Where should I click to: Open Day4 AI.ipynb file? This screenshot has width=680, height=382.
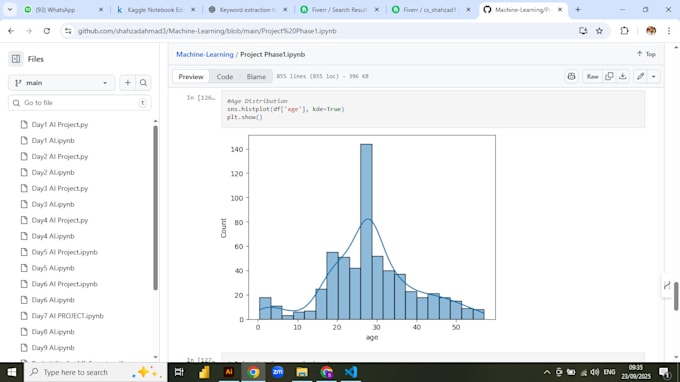coord(53,236)
